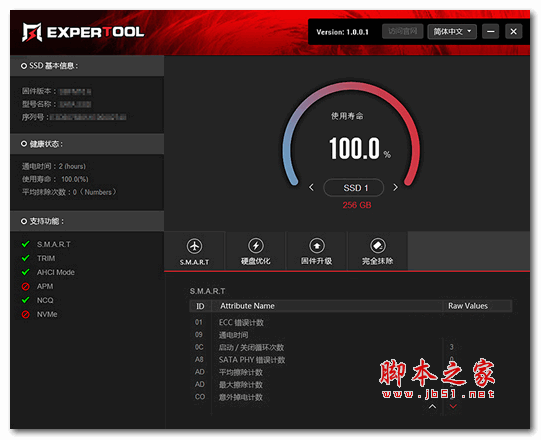Image resolution: width=541 pixels, height=440 pixels.
Task: Select the 平均擦除计数 row
Action: click(350, 372)
